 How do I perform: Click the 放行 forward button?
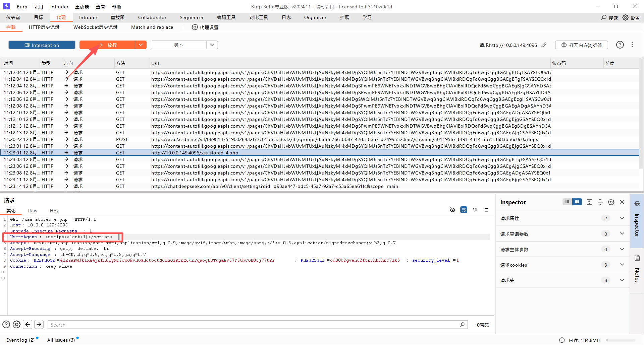click(x=107, y=45)
